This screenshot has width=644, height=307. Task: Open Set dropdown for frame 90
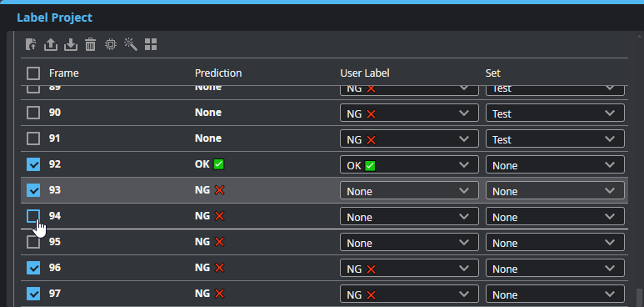pos(555,113)
